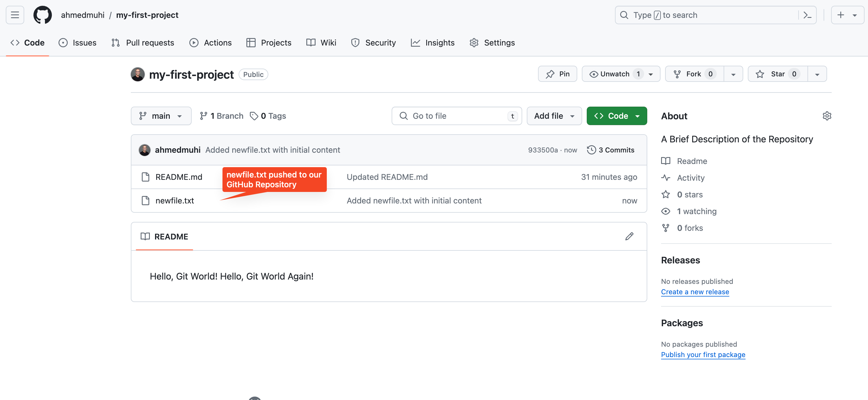The width and height of the screenshot is (868, 400).
Task: Select the README tab in file viewer
Action: pos(165,236)
